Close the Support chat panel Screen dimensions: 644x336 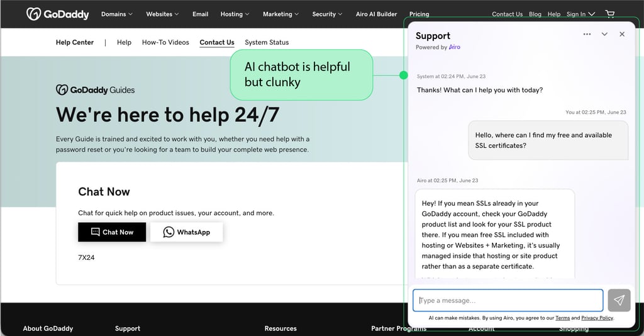coord(622,34)
